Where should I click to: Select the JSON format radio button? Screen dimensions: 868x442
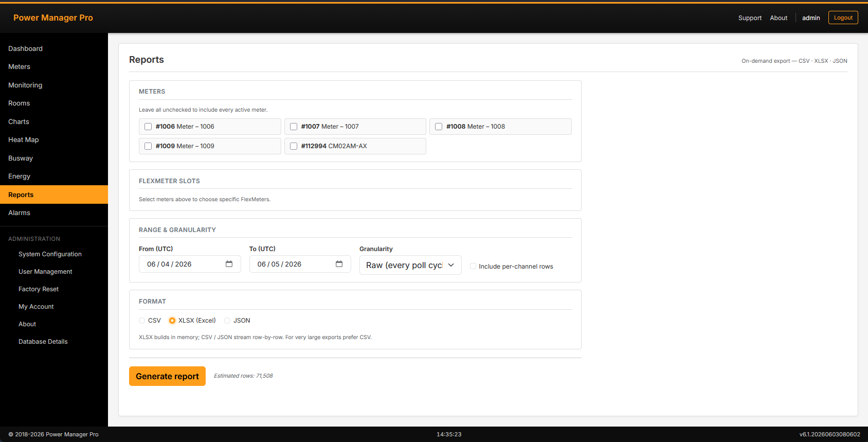point(227,321)
